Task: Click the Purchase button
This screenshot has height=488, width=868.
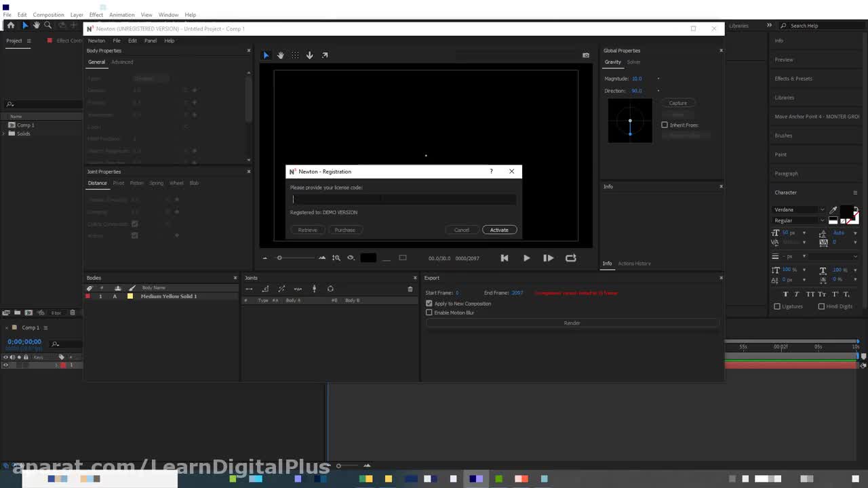Action: 344,230
